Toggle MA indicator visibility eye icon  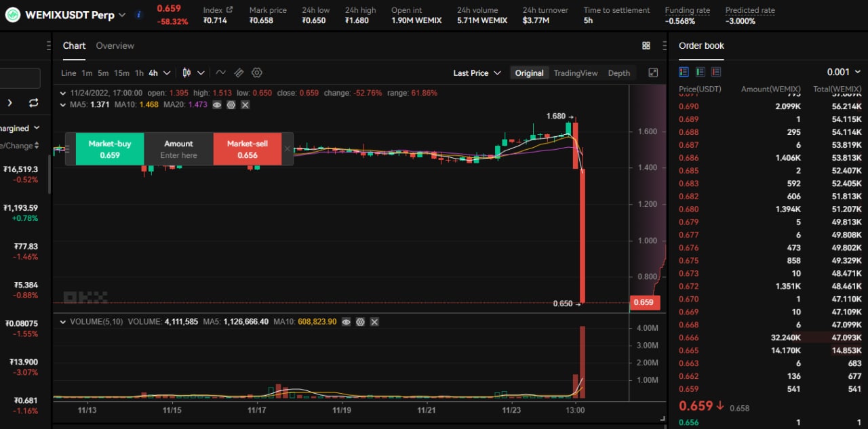tap(217, 105)
